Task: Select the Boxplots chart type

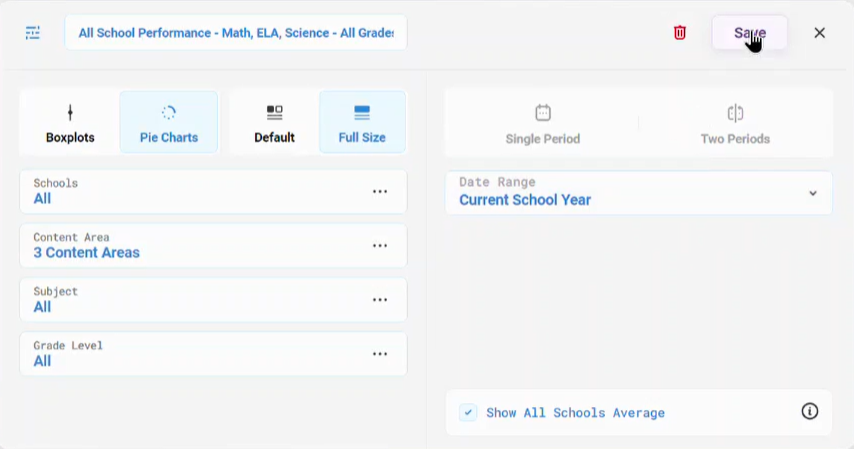Action: pos(70,123)
